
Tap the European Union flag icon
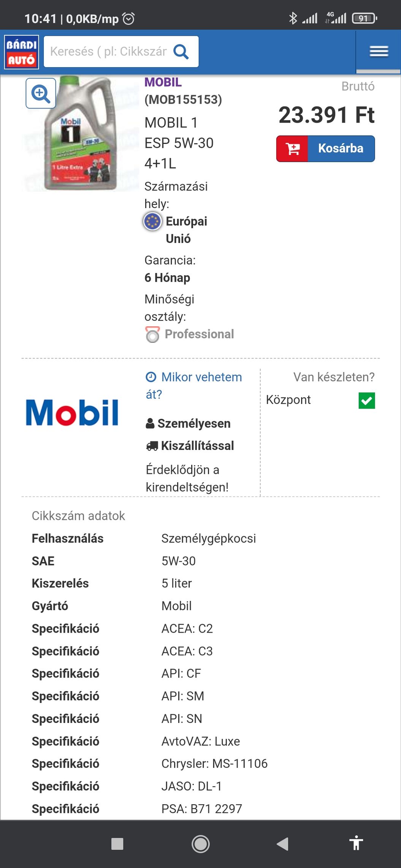[152, 221]
